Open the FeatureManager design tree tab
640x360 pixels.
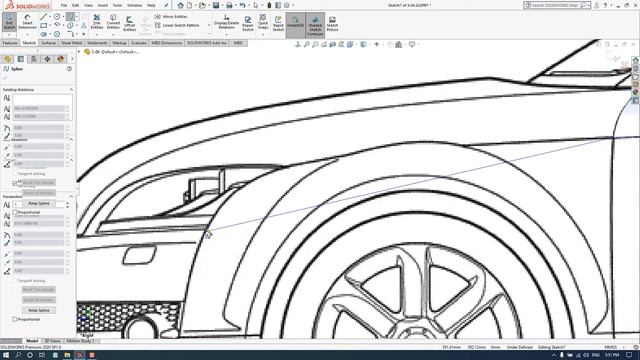point(7,59)
